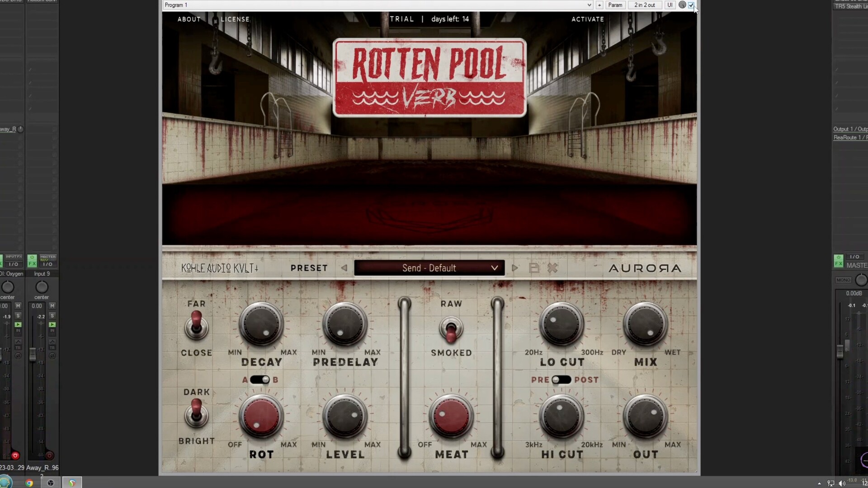Flip the RAW/SMOKED toggle switch
868x488 pixels.
[x=451, y=330]
